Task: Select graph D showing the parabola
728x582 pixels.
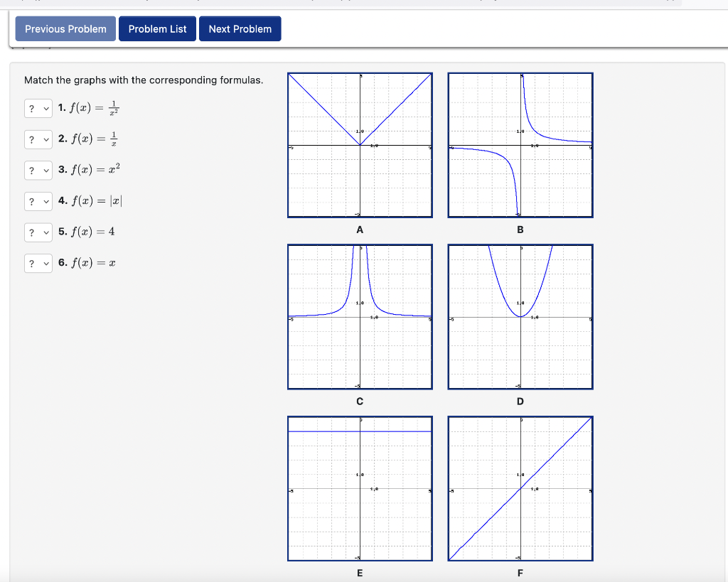Action: (x=520, y=316)
